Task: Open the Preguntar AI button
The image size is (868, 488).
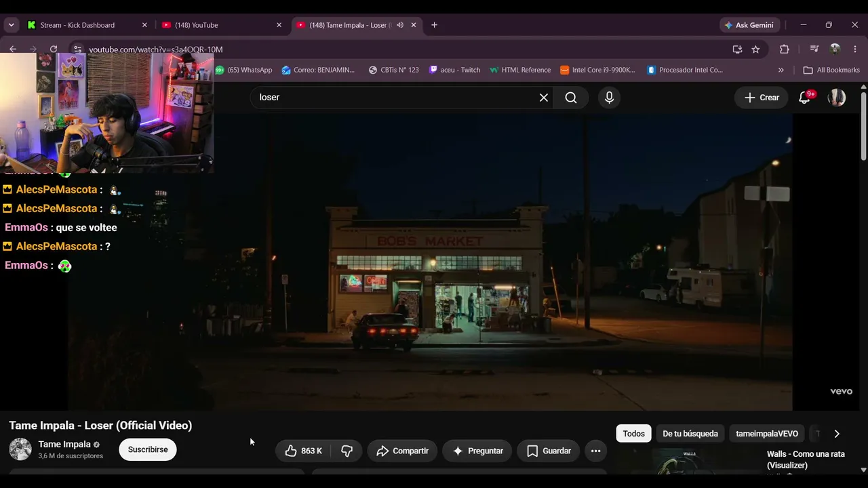Action: point(477,451)
